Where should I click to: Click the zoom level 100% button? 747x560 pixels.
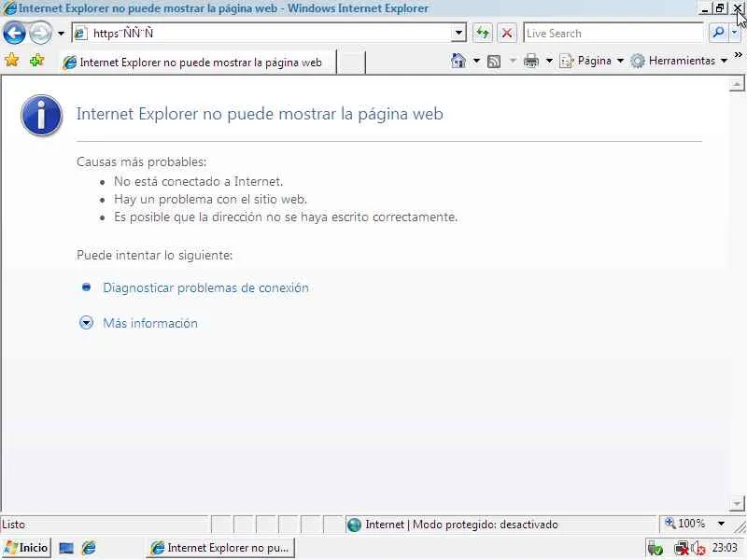coord(685,524)
